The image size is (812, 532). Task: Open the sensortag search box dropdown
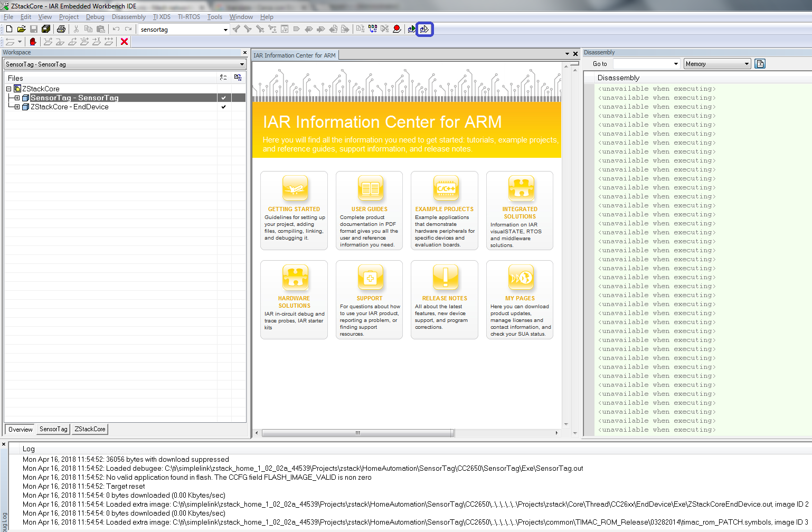click(225, 30)
